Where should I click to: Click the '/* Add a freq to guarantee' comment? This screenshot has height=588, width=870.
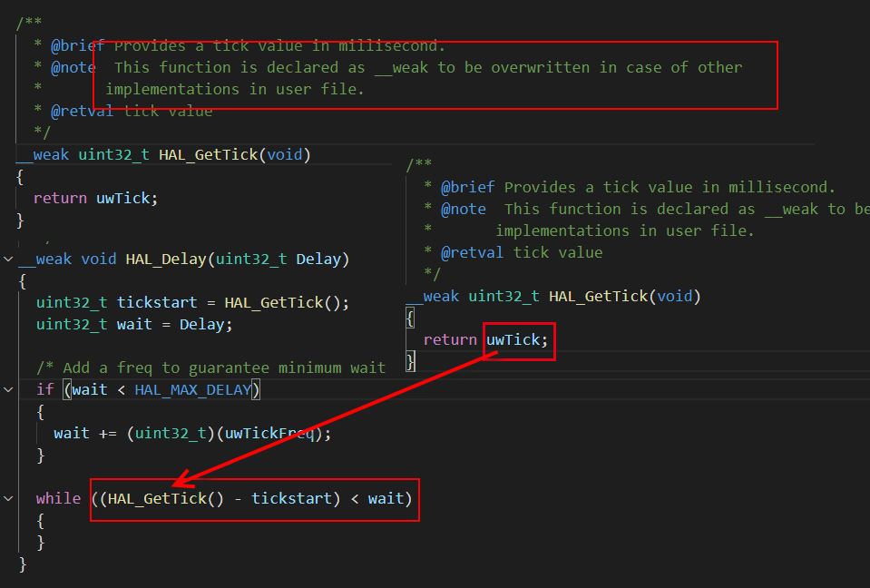pos(210,367)
